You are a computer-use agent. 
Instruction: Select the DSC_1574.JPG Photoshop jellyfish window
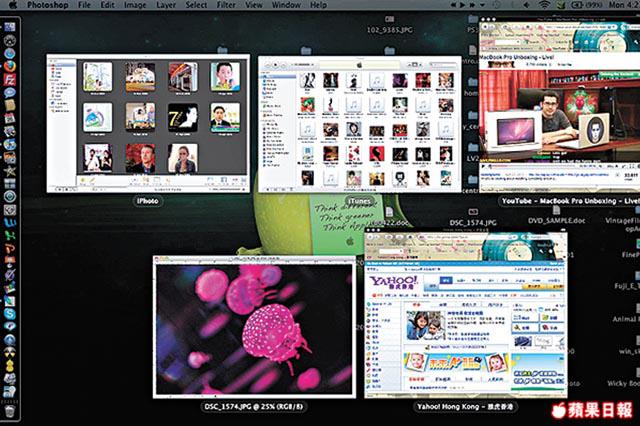tap(254, 327)
